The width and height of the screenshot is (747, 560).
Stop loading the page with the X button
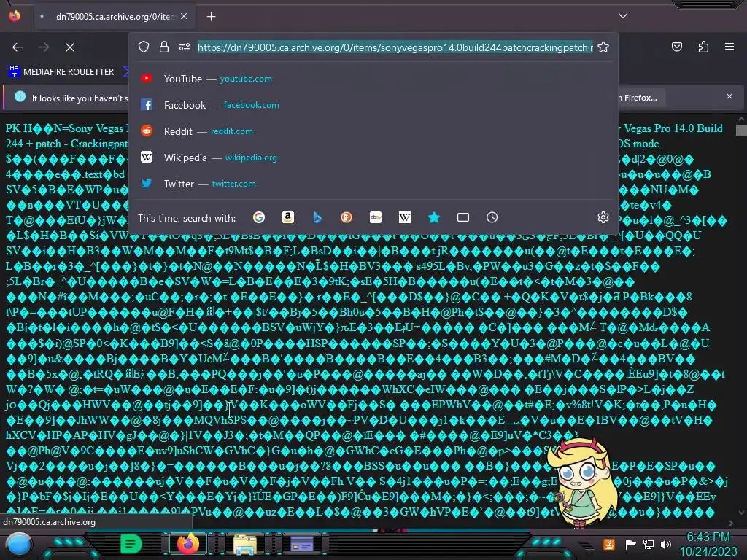point(70,47)
